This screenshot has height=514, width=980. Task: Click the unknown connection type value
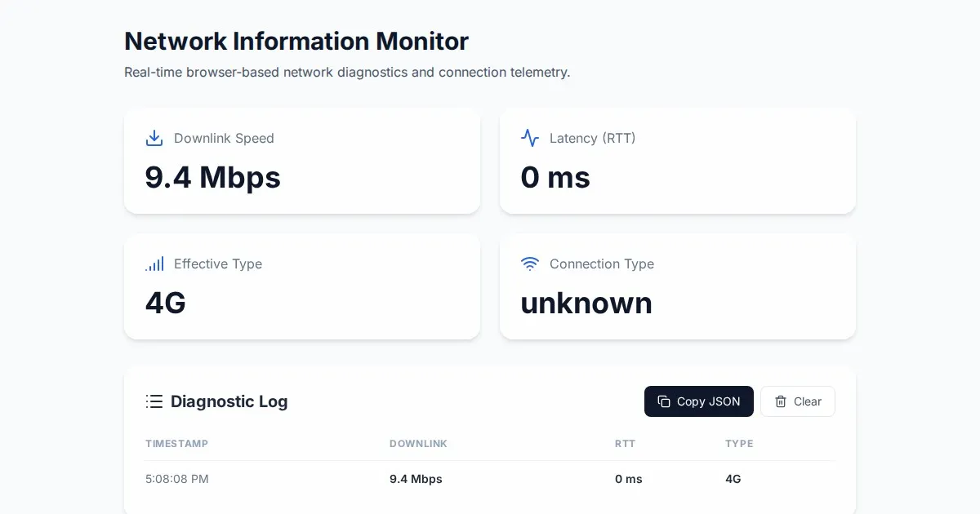586,303
